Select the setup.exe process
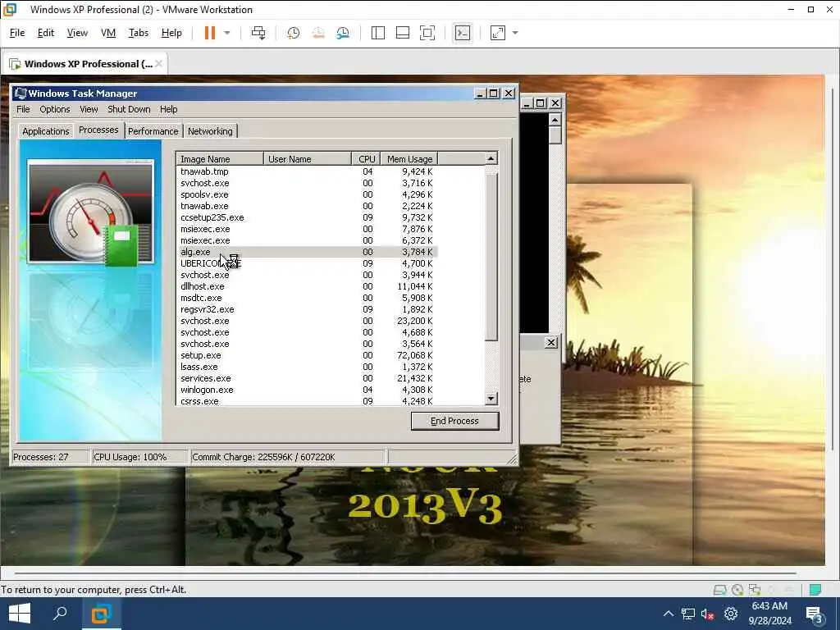 tap(307, 355)
